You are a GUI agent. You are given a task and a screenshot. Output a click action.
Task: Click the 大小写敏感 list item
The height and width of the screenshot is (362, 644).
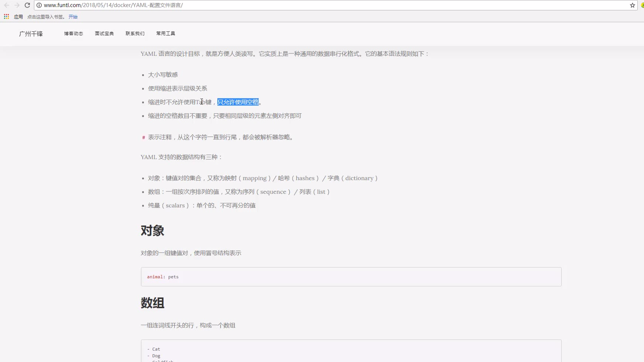163,75
